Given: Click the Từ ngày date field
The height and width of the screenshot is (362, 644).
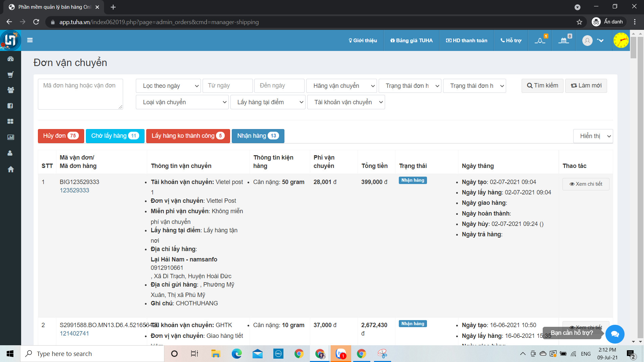Looking at the screenshot, I should (x=227, y=86).
